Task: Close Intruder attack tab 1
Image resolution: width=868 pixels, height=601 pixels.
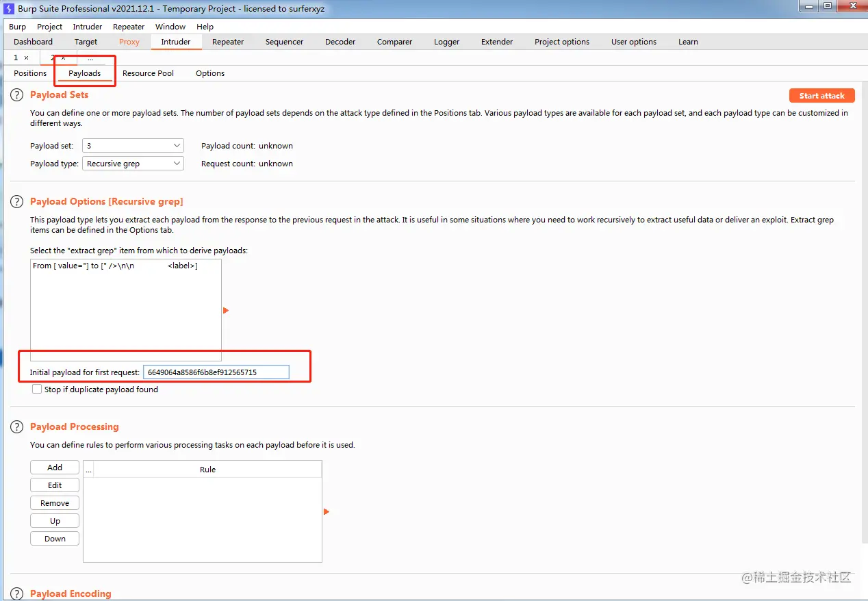Action: pyautogui.click(x=26, y=58)
